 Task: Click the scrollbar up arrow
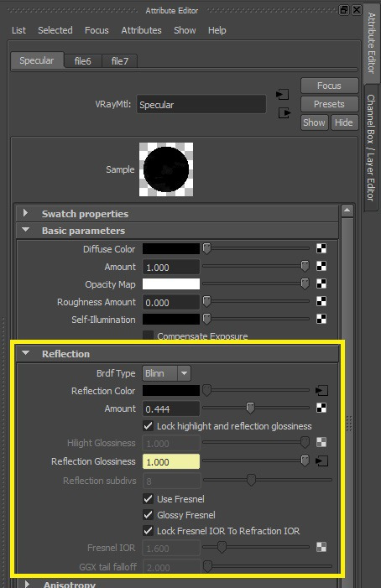[347, 211]
